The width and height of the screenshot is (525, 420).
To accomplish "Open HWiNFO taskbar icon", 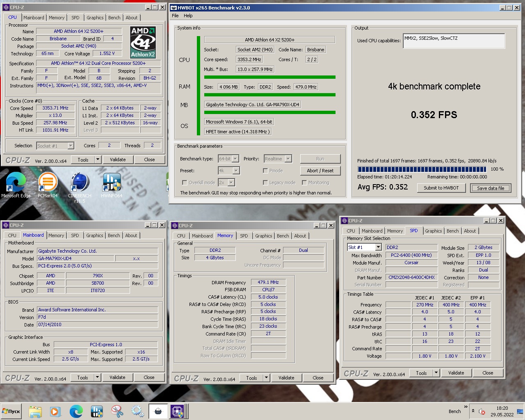I will (x=96, y=411).
